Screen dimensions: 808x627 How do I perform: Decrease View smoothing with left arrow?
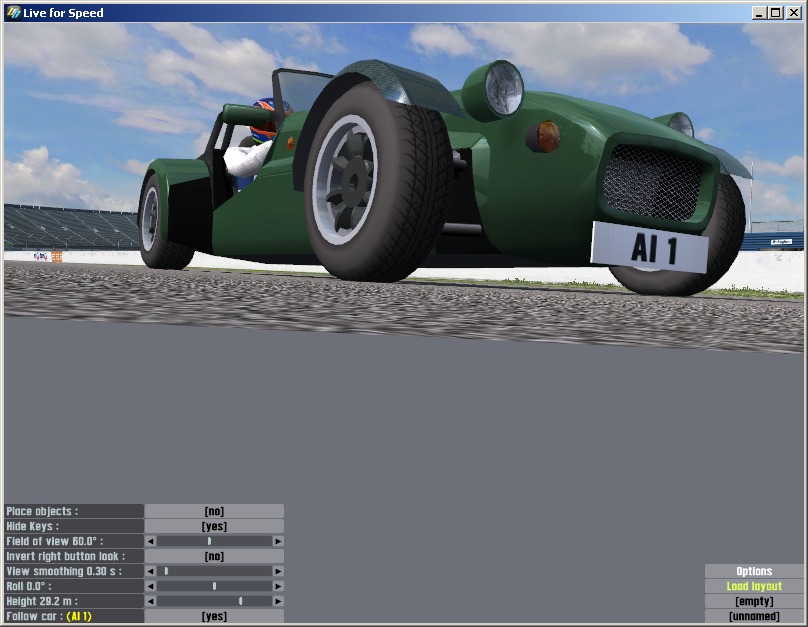[x=150, y=571]
